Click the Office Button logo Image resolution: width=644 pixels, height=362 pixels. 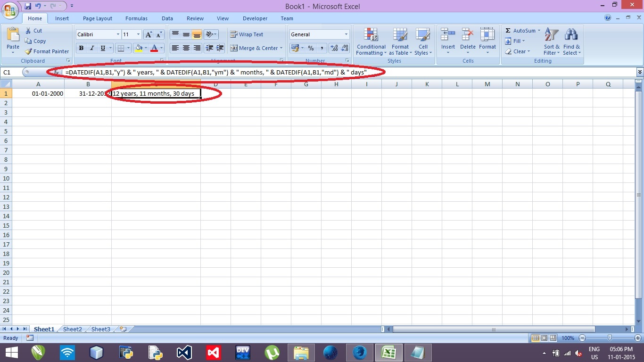(10, 10)
